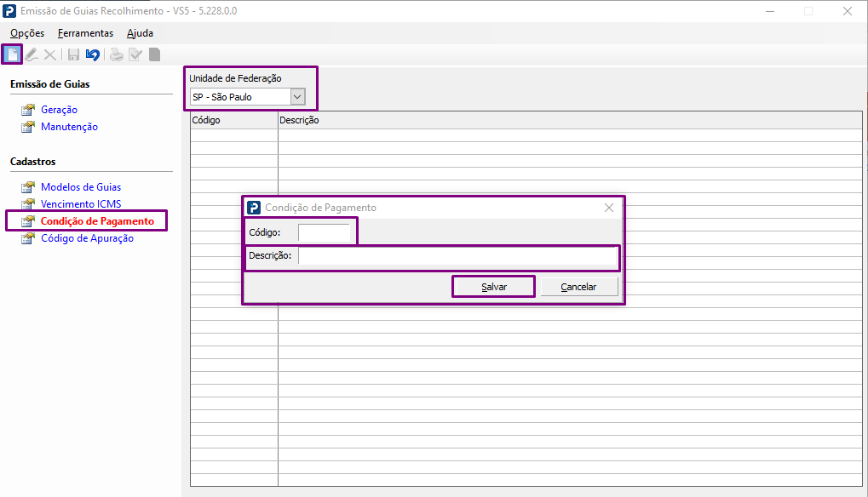868x497 pixels.
Task: Click the icon beside Geração
Action: tap(27, 110)
